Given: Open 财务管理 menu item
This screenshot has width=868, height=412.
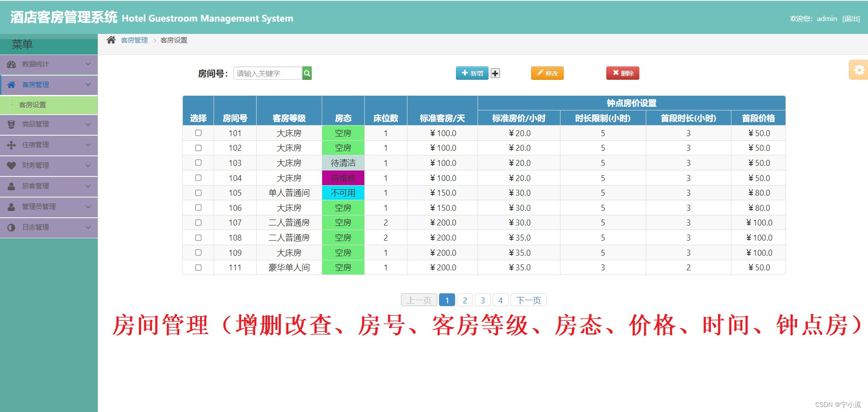Looking at the screenshot, I should [49, 165].
